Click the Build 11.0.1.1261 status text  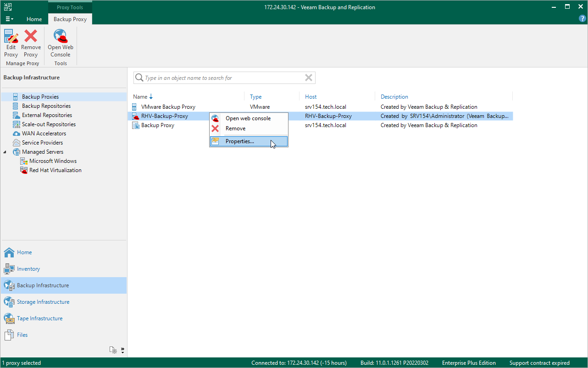point(394,363)
